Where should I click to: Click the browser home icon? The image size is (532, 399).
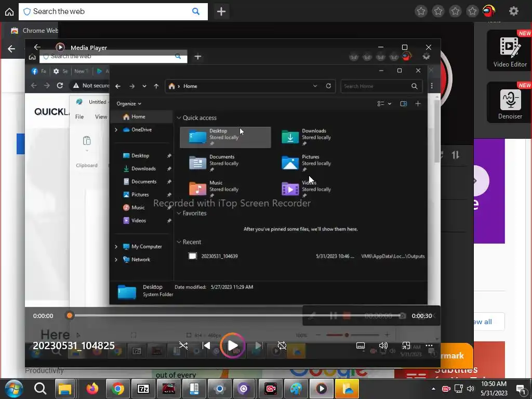click(x=9, y=11)
